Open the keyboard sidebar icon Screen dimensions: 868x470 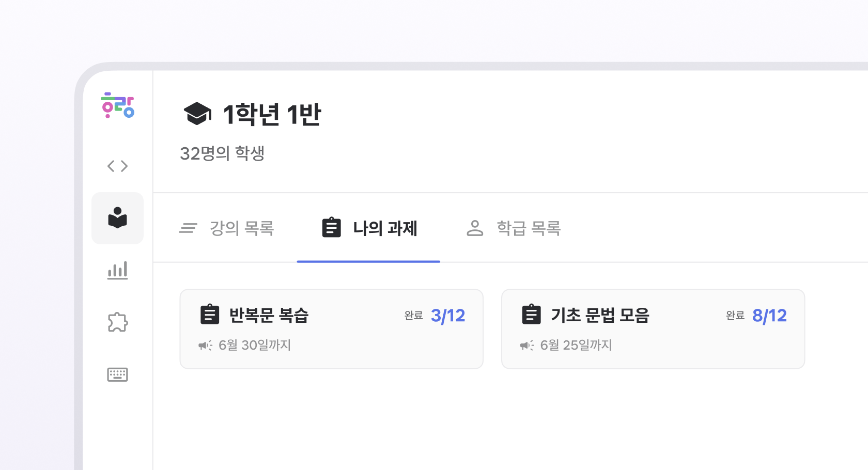point(117,374)
